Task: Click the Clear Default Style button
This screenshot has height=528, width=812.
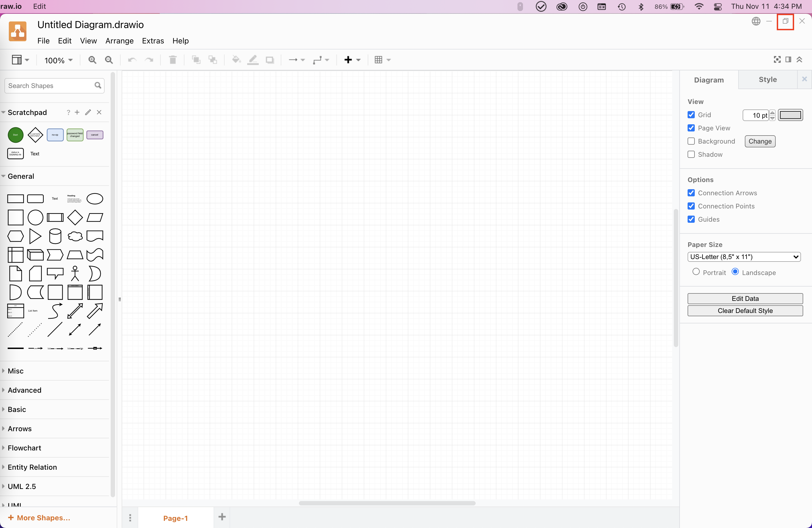Action: pos(745,310)
